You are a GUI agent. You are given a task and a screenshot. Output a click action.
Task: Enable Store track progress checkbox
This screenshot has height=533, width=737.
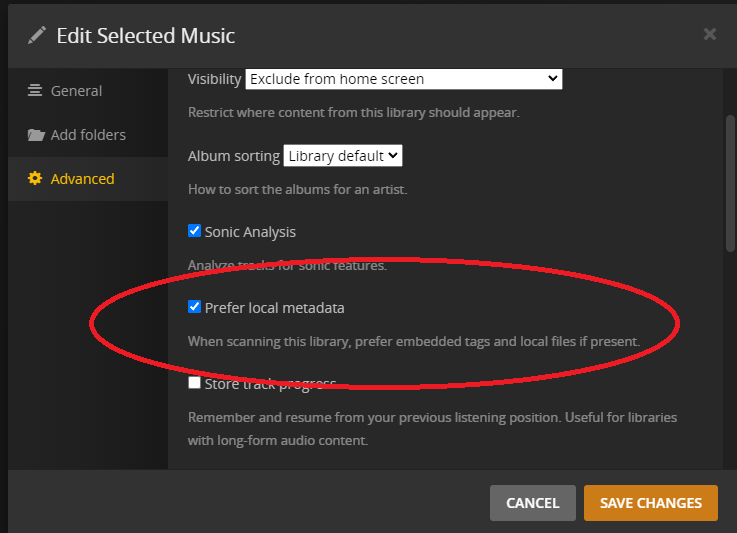[195, 383]
